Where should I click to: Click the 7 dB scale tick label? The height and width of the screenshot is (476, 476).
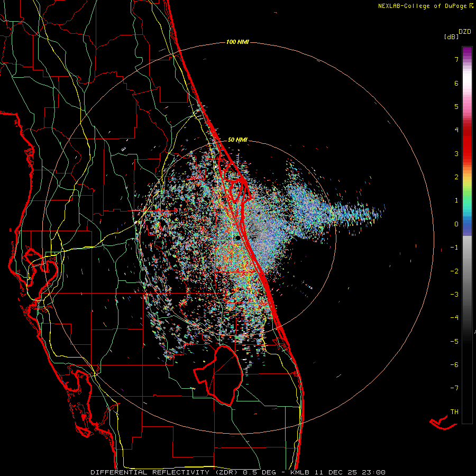click(456, 59)
